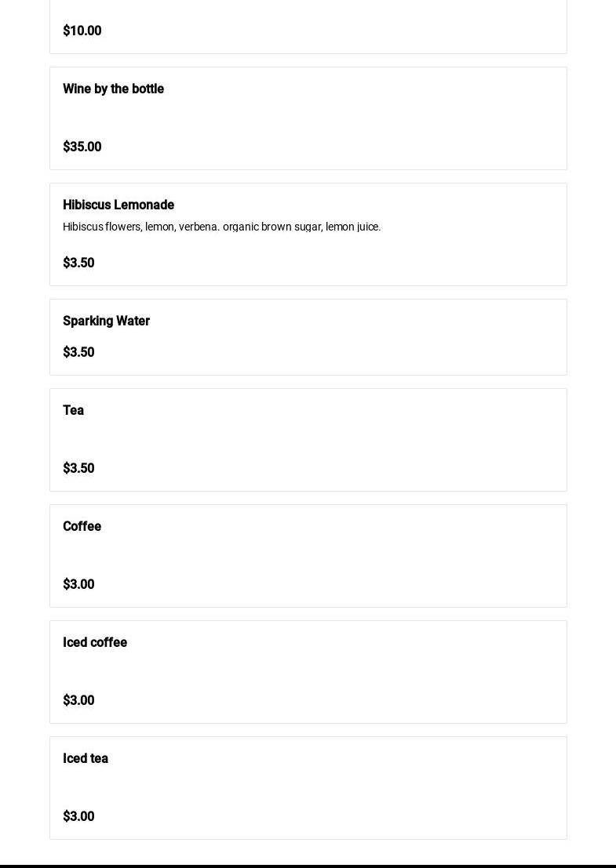Open the Coffee menu item title
Viewport: 616px width, 868px height.
pos(82,526)
